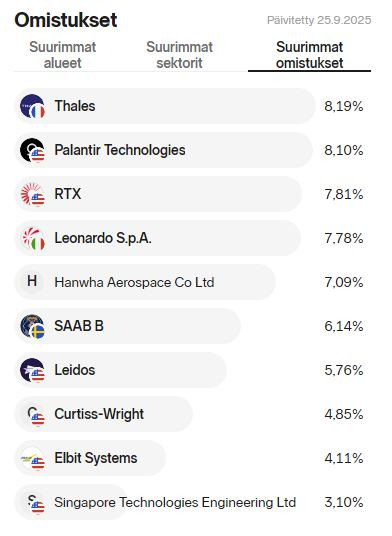The width and height of the screenshot is (392, 536).
Task: Open the Thales holding name
Action: click(x=75, y=106)
